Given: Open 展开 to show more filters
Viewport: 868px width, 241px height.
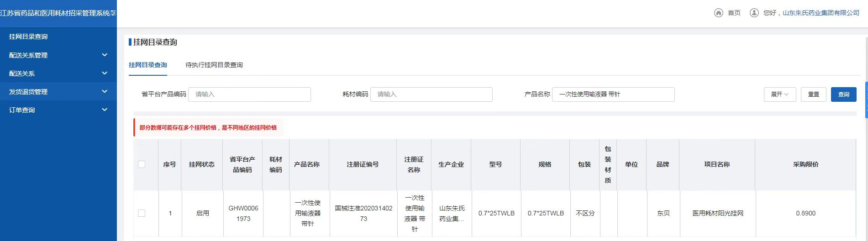Looking at the screenshot, I should click(780, 94).
